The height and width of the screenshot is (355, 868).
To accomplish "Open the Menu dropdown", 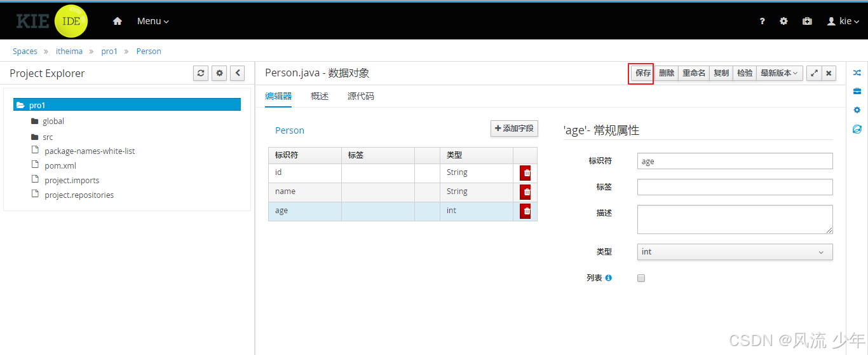I will click(153, 21).
